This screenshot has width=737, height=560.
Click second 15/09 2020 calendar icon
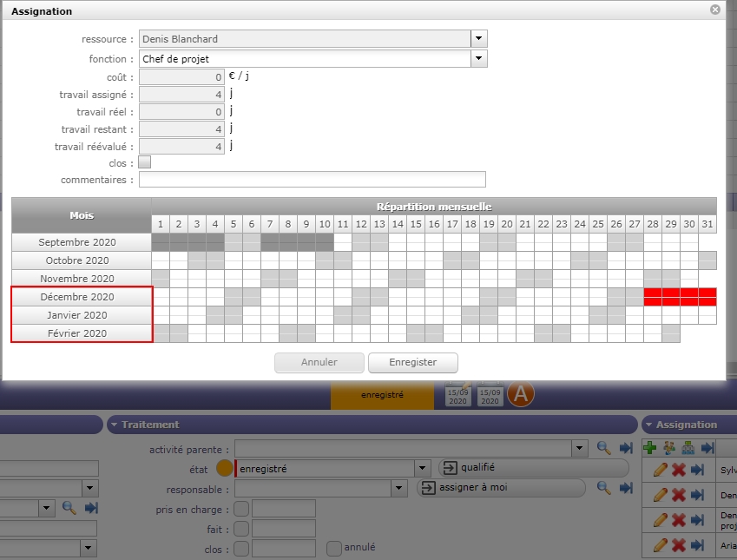[490, 394]
